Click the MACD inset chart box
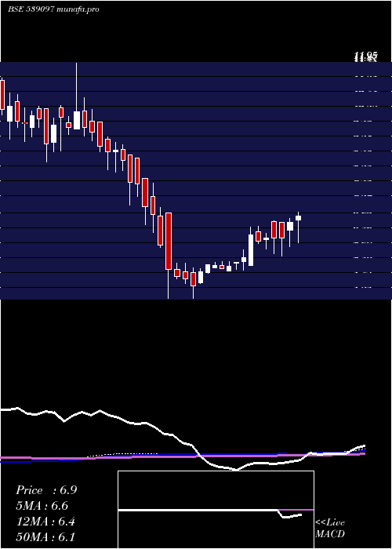Image resolution: width=392 pixels, height=549 pixels. 216,510
